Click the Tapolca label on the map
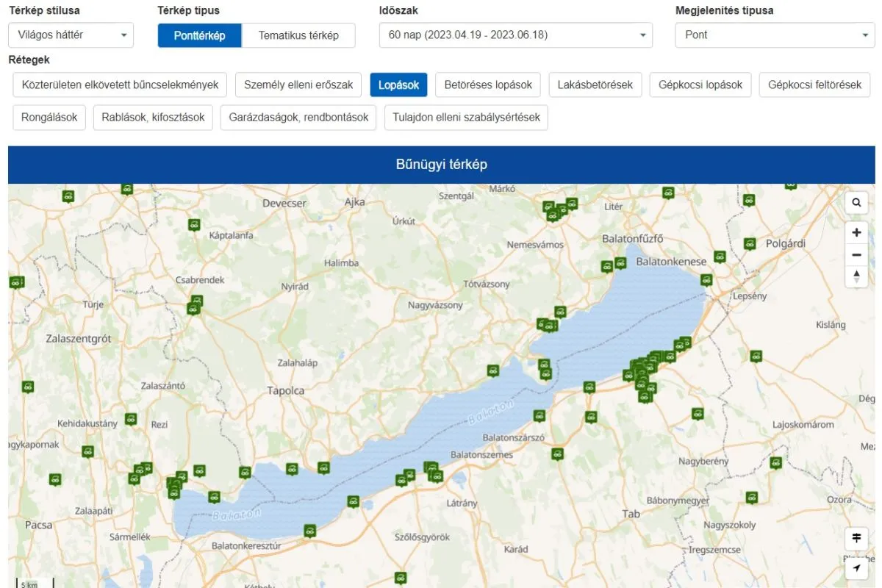The image size is (882, 588). [x=285, y=391]
